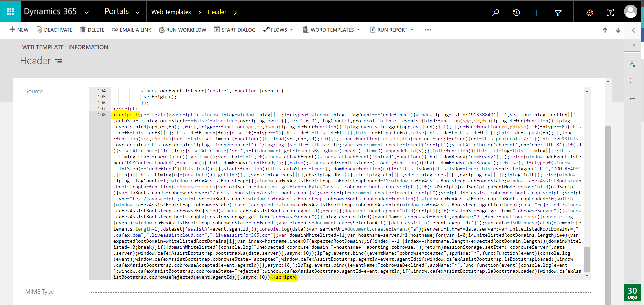Image resolution: width=644 pixels, height=305 pixels.
Task: Open the user profile avatar
Action: (630, 12)
